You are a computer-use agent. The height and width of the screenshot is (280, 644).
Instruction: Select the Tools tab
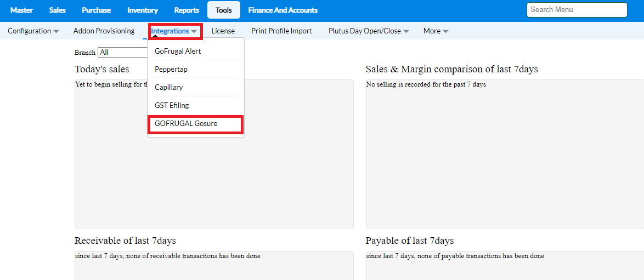[x=224, y=10]
